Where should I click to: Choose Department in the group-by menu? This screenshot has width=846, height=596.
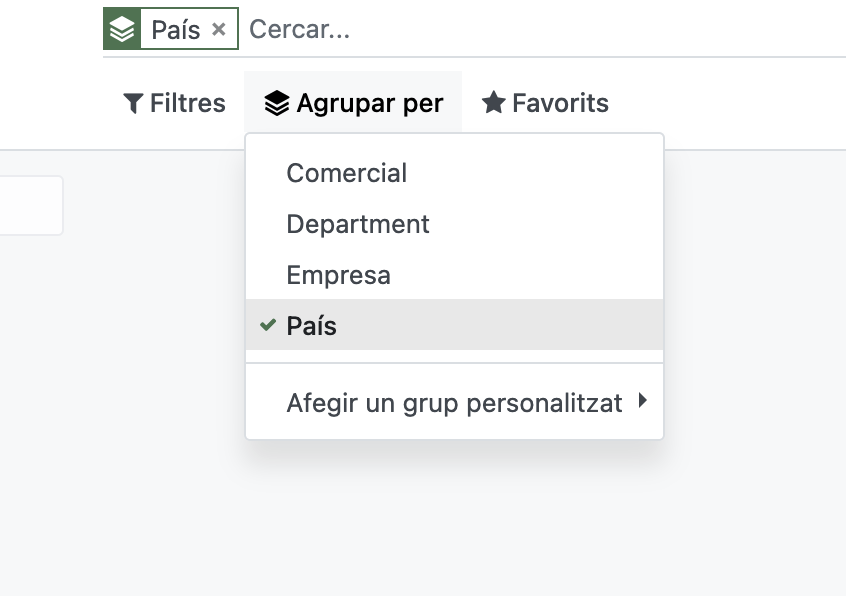[x=358, y=224]
